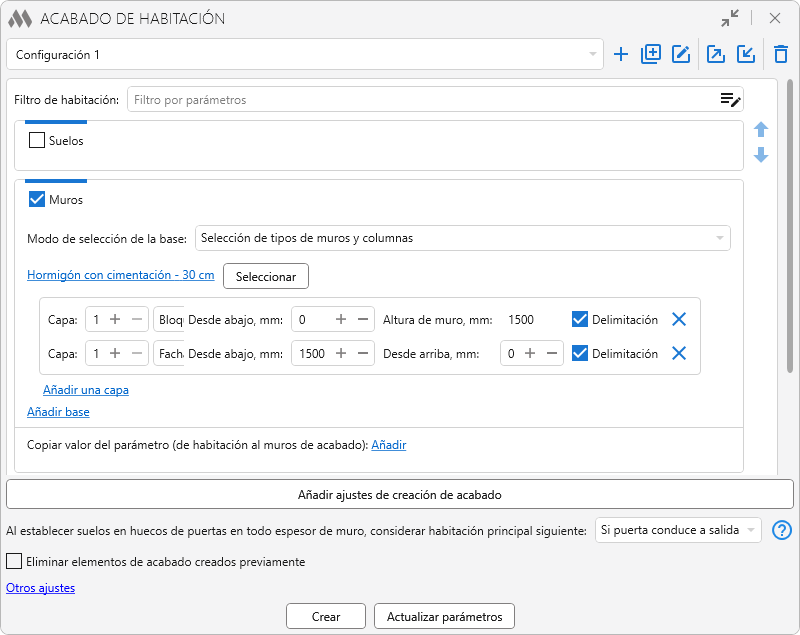Rename configuration with the edit icon
This screenshot has width=800, height=635.
681,55
